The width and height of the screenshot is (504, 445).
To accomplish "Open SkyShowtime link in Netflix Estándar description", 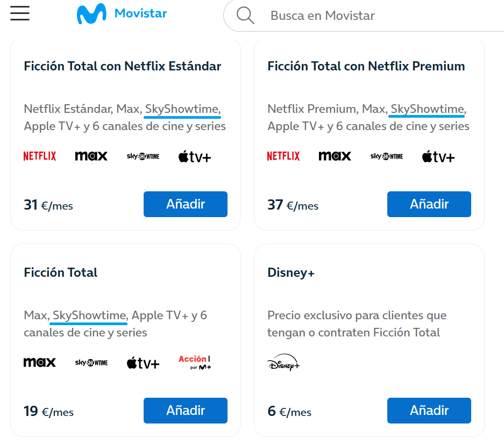I will point(182,109).
